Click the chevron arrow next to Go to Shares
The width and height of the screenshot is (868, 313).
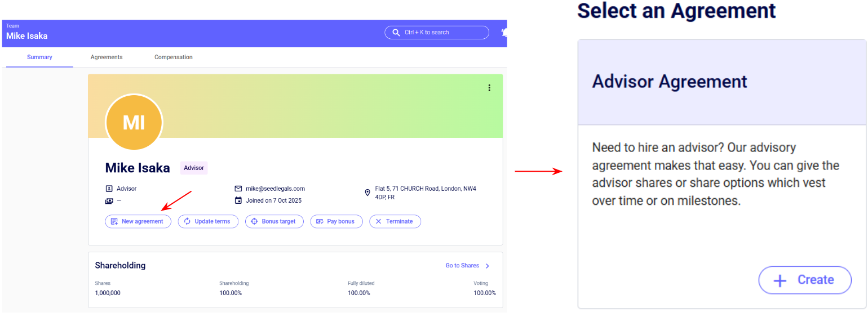[488, 266]
